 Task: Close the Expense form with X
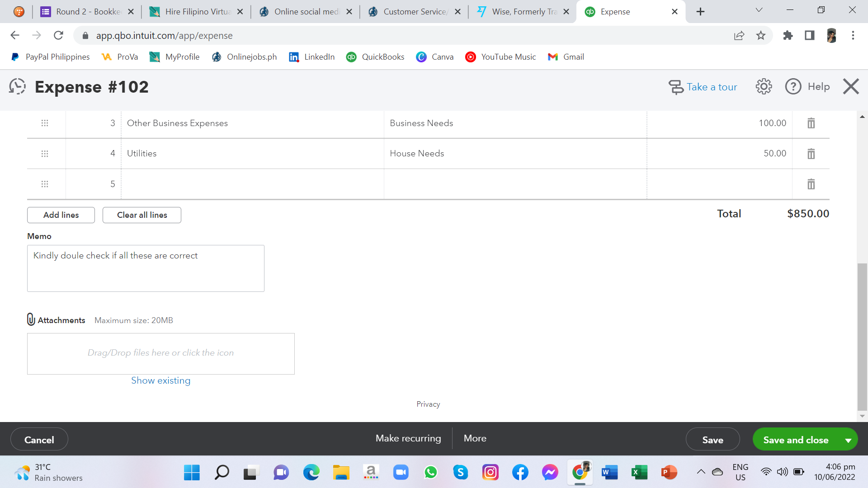point(850,86)
